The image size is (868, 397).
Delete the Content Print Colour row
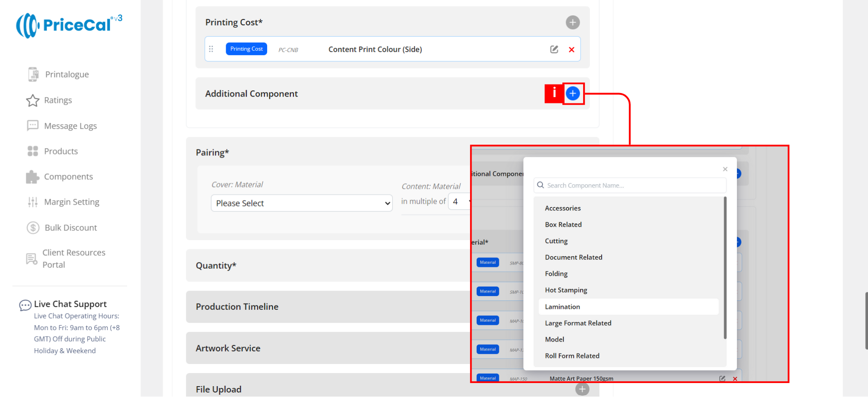point(571,50)
